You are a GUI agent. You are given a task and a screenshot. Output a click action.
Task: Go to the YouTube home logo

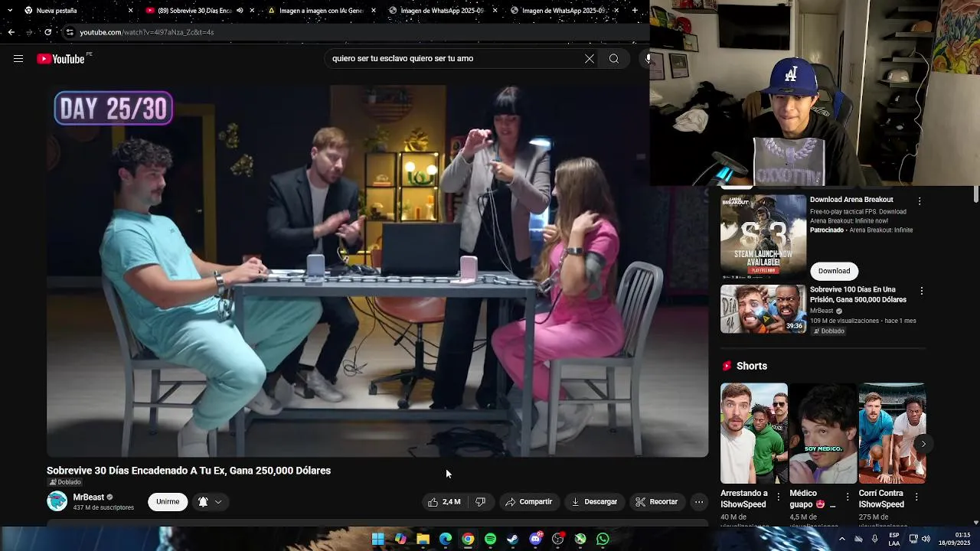click(x=61, y=59)
